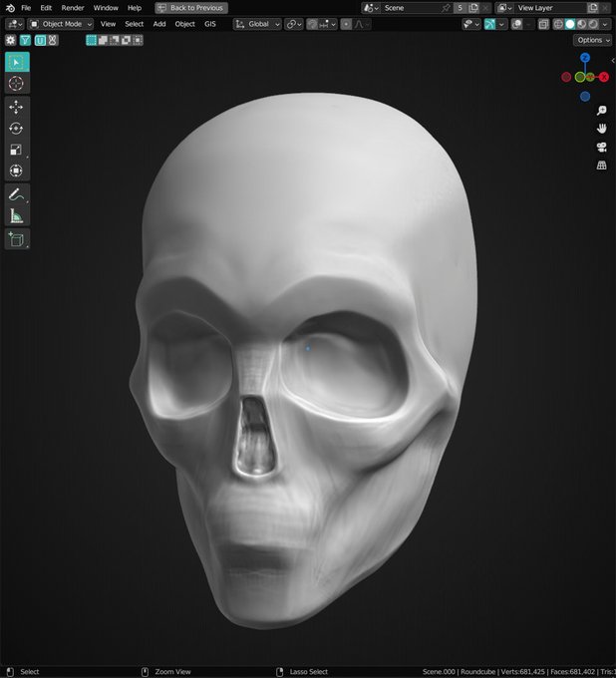Select the 3D Cursor tool
This screenshot has height=678, width=616.
click(17, 84)
